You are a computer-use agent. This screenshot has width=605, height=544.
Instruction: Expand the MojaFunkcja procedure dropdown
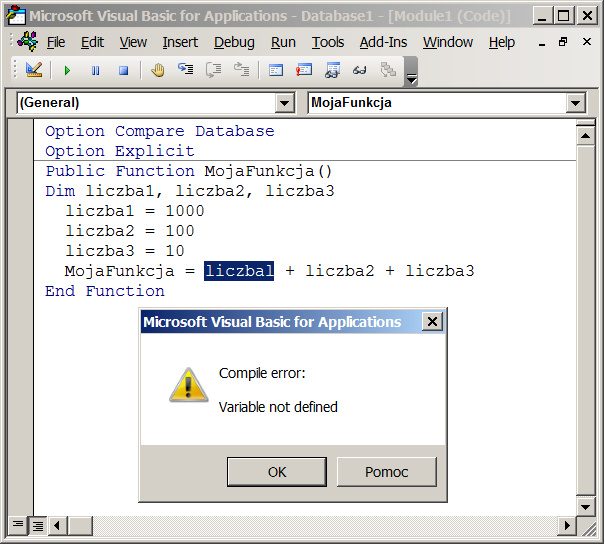[576, 103]
